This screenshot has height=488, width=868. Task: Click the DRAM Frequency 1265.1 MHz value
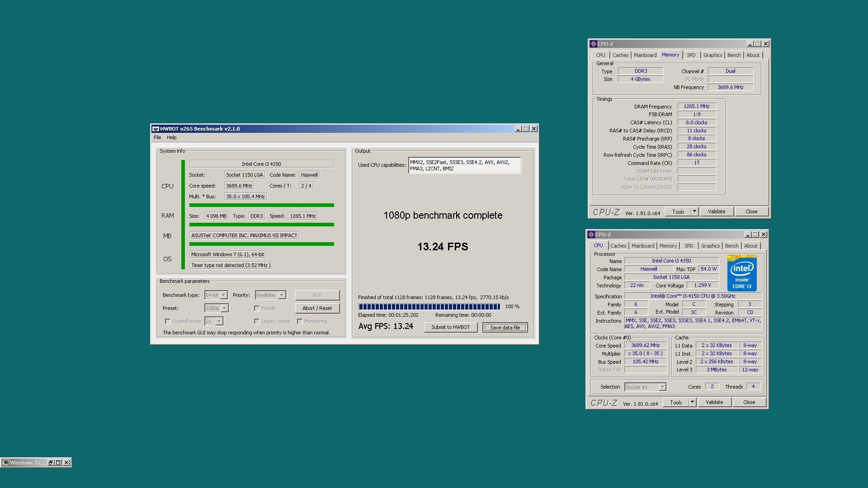(x=697, y=106)
